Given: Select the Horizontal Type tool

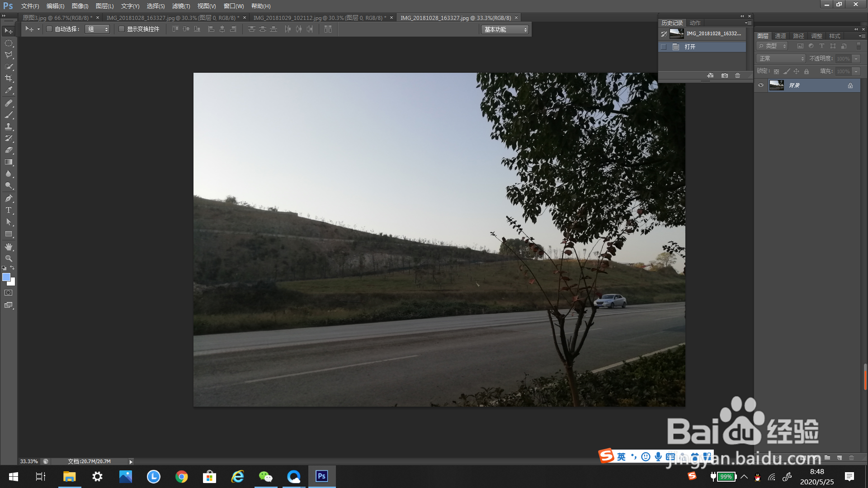Looking at the screenshot, I should (9, 210).
